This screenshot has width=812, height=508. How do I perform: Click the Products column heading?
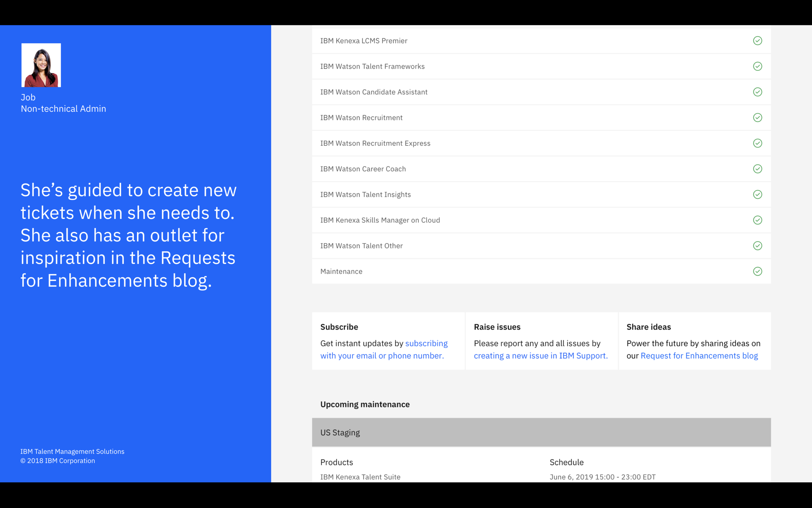[x=336, y=462]
